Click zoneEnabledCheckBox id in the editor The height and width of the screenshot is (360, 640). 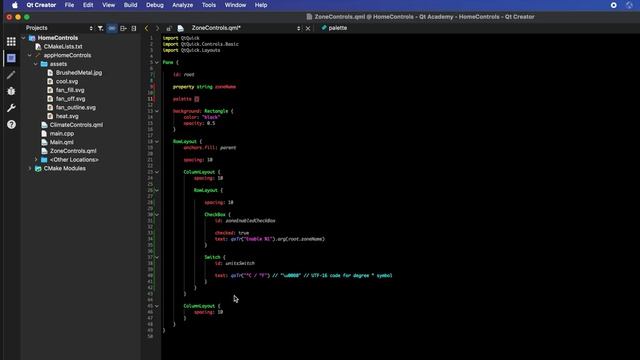(x=250, y=220)
